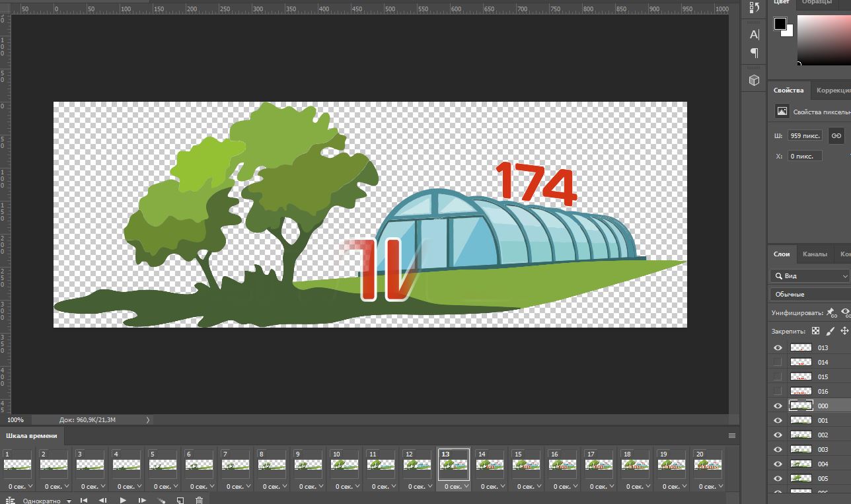The image size is (851, 504).
Task: Click the foreground black color swatch
Action: click(x=780, y=24)
